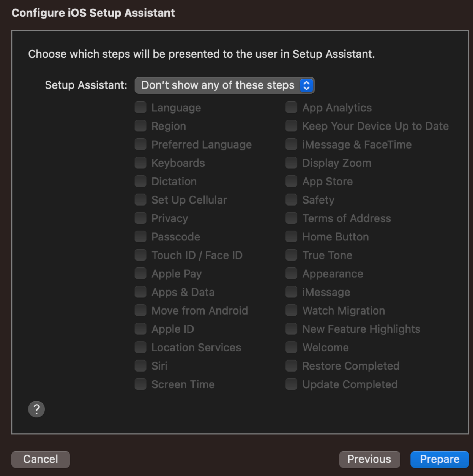Click the help question mark icon

tap(36, 409)
